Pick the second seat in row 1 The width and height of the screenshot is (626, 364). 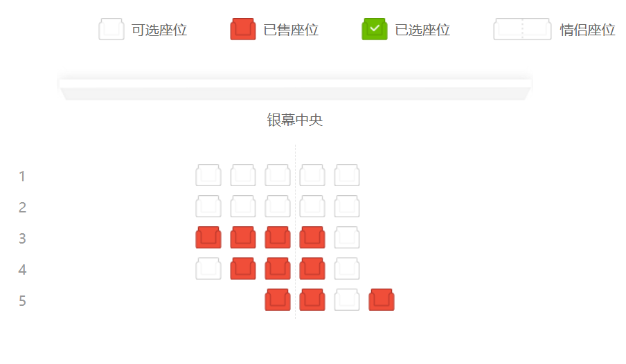click(243, 175)
